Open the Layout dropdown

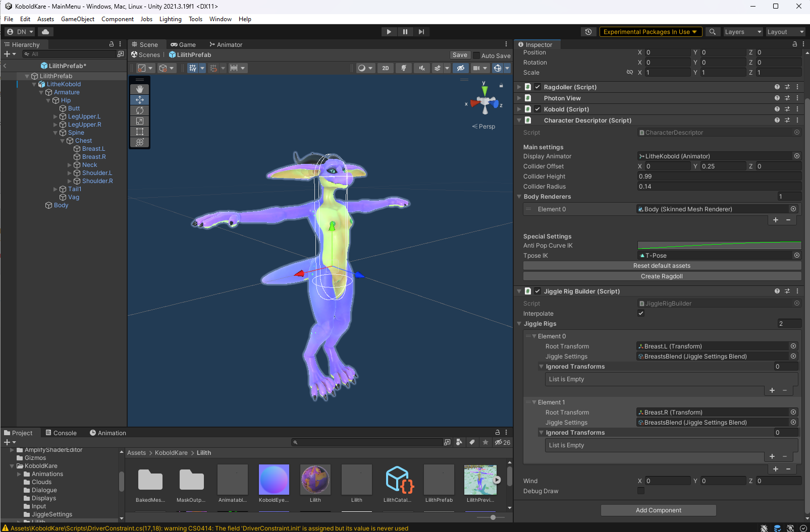tap(785, 32)
